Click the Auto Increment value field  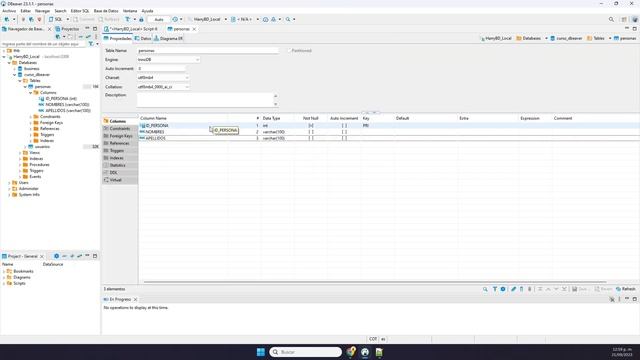click(162, 69)
